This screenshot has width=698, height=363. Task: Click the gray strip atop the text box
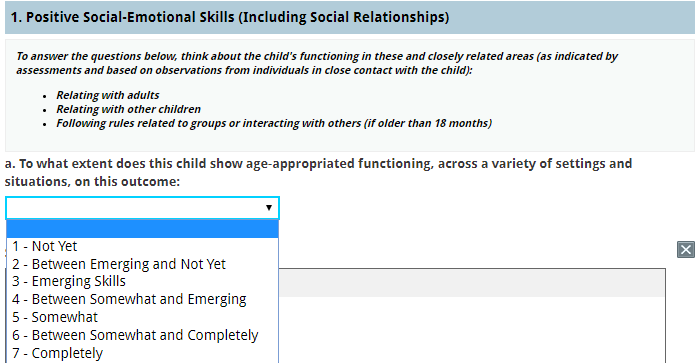click(x=472, y=283)
